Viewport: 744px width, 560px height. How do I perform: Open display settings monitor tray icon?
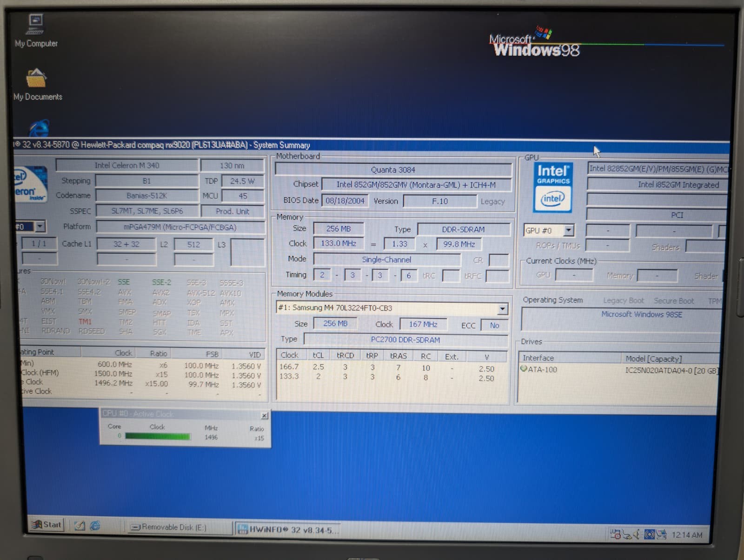(x=662, y=534)
